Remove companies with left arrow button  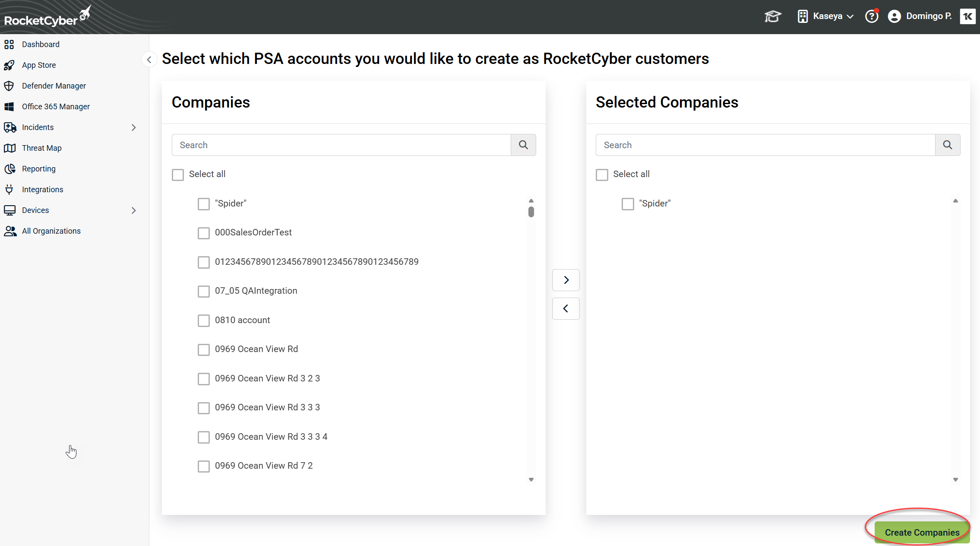(566, 308)
